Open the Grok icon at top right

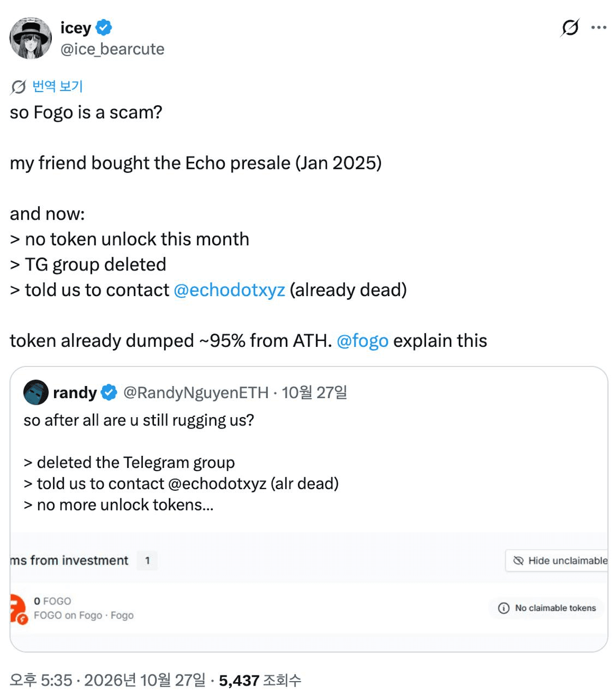click(570, 27)
